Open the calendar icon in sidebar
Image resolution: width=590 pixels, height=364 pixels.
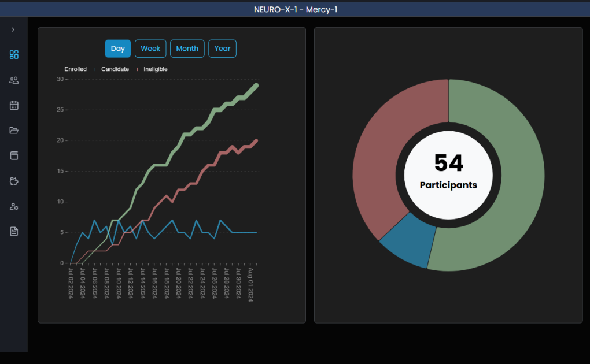(14, 105)
